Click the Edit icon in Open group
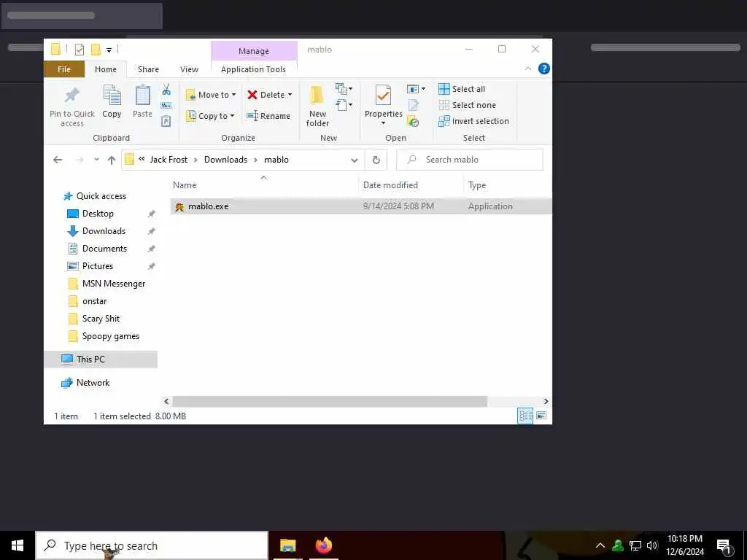The image size is (747, 560). (413, 105)
